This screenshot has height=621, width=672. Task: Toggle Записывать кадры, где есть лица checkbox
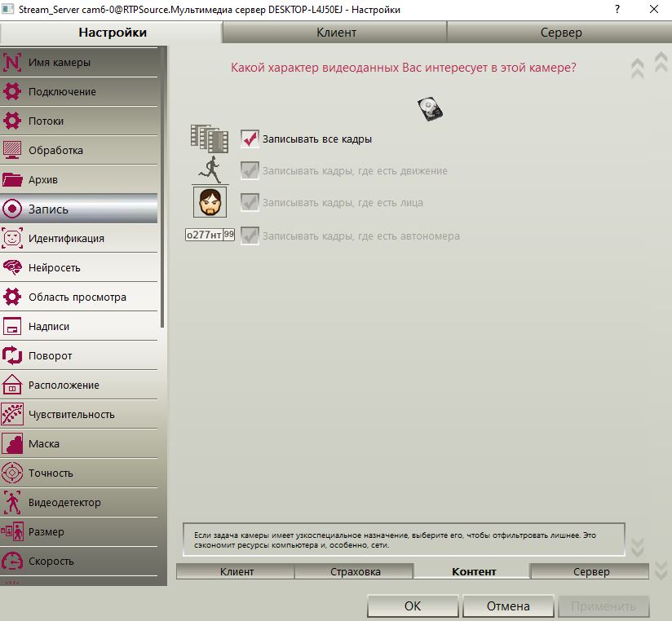click(x=250, y=202)
